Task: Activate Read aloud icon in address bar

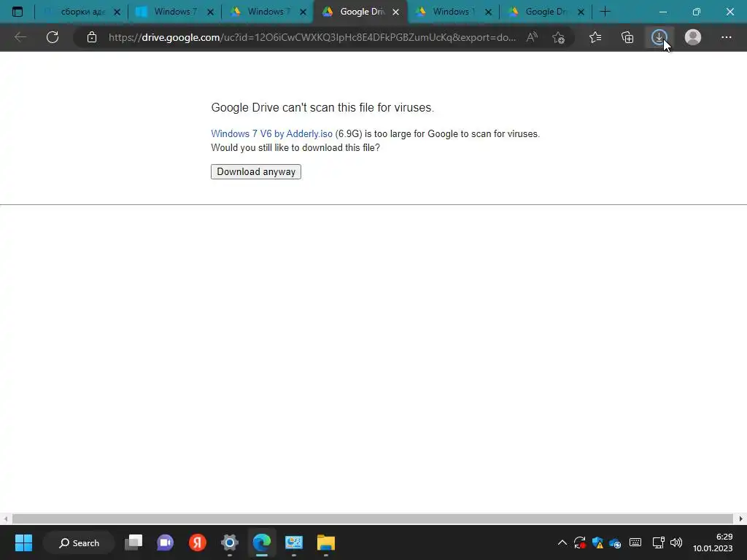Action: pos(532,37)
